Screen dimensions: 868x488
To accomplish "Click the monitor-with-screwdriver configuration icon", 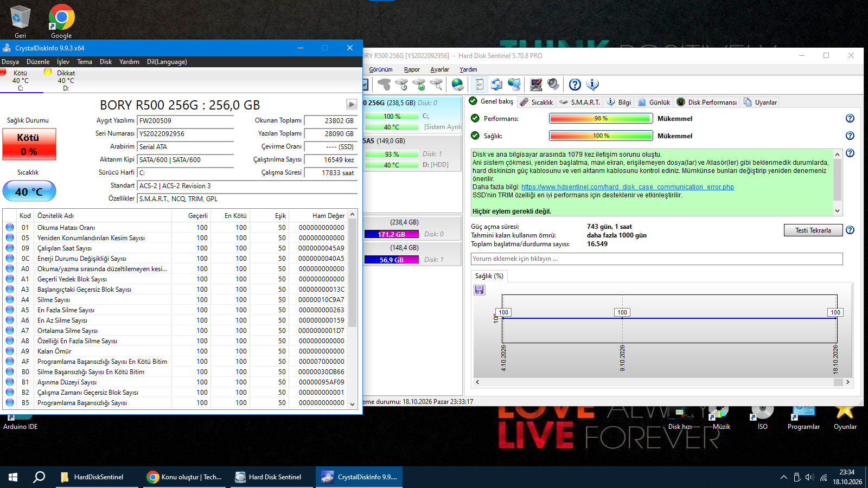I will tap(536, 85).
